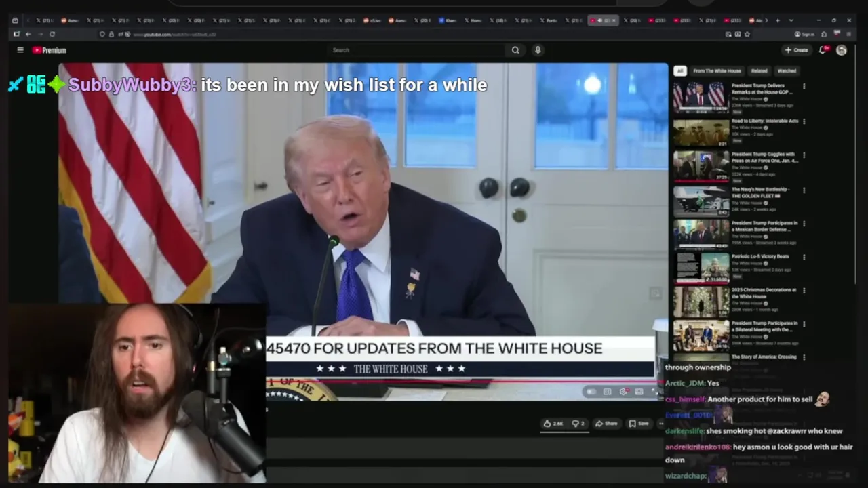Open the Create upload menu
Screen dimensions: 868x488
pos(796,50)
